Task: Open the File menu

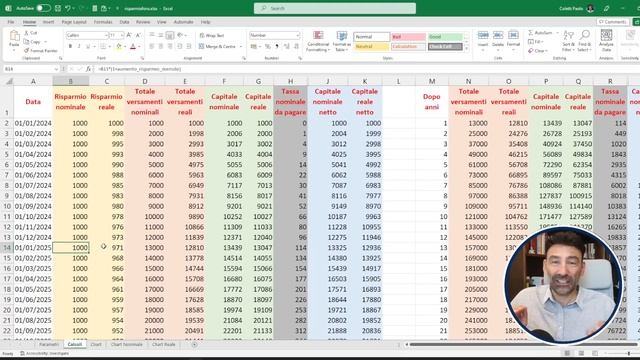Action: click(11, 22)
